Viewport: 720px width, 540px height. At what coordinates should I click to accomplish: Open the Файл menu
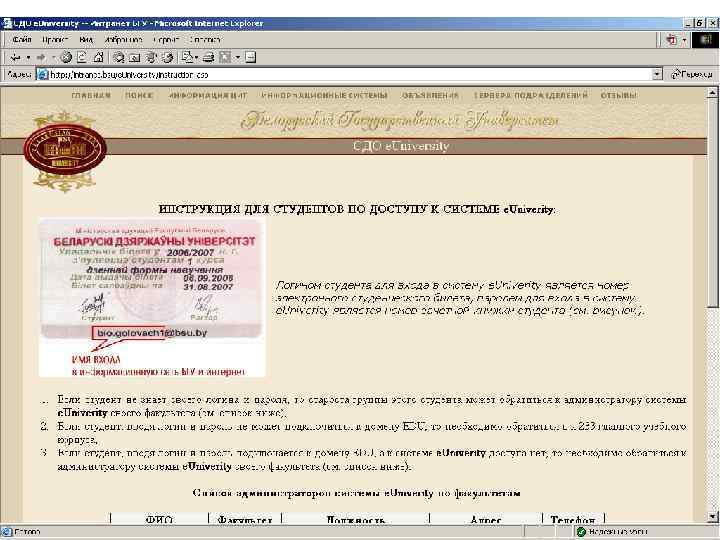click(x=22, y=40)
